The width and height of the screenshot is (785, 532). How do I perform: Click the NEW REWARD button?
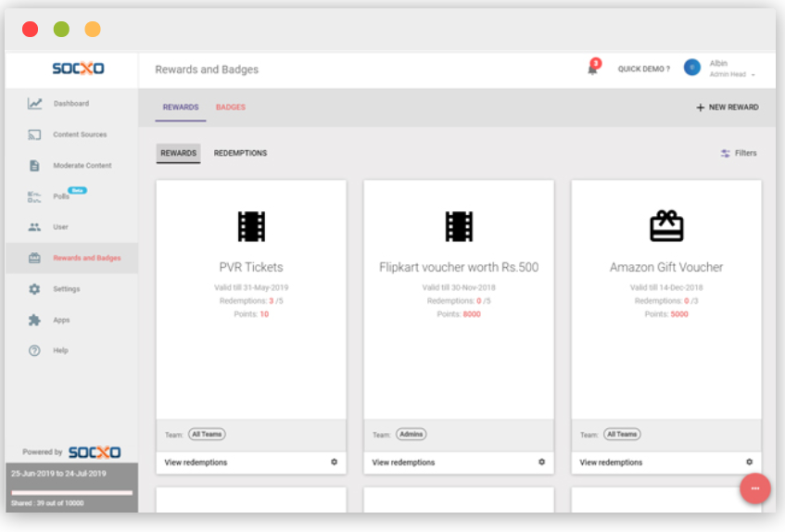click(728, 108)
